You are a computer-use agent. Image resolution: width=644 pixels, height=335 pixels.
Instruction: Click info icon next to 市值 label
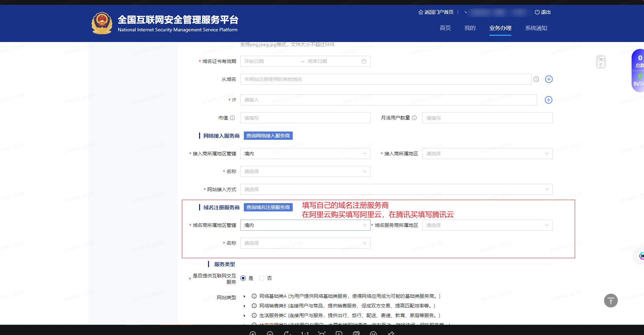[x=232, y=118]
